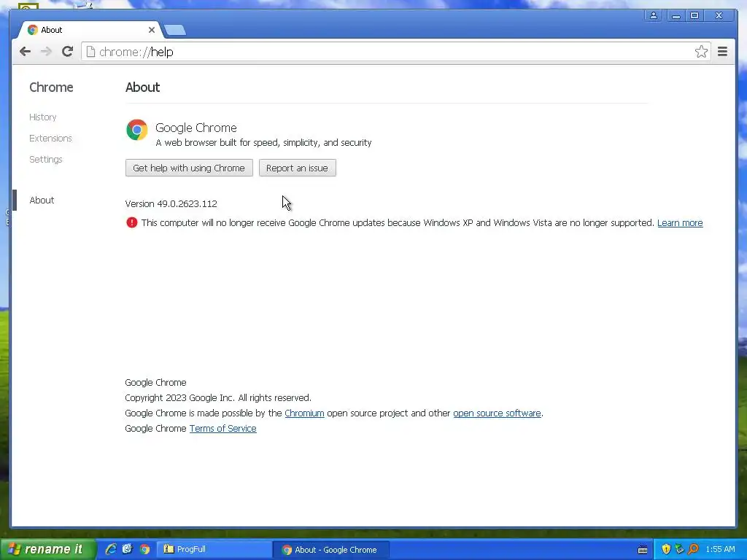Open the Chromium project link
747x560 pixels.
click(304, 413)
